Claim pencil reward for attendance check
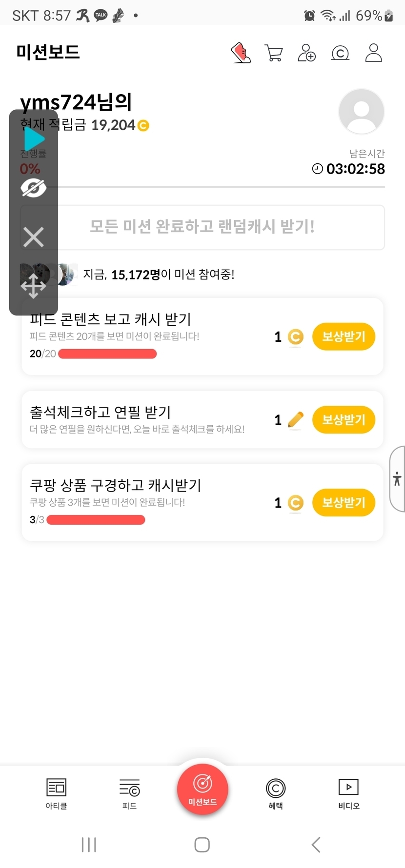This screenshot has height=868, width=405. pos(344,420)
